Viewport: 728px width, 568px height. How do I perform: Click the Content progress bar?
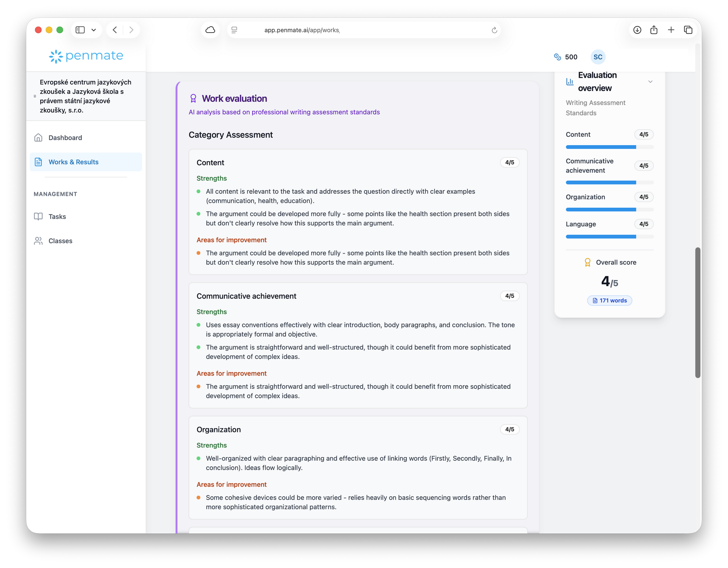[609, 147]
